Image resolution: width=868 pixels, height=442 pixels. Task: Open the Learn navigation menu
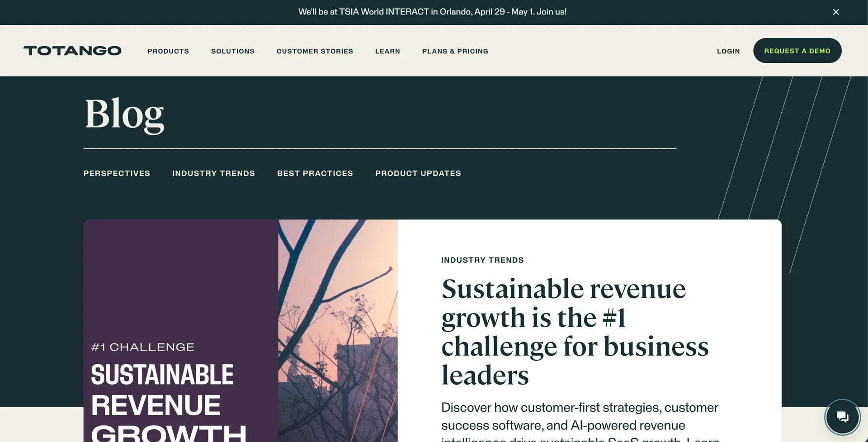point(387,51)
